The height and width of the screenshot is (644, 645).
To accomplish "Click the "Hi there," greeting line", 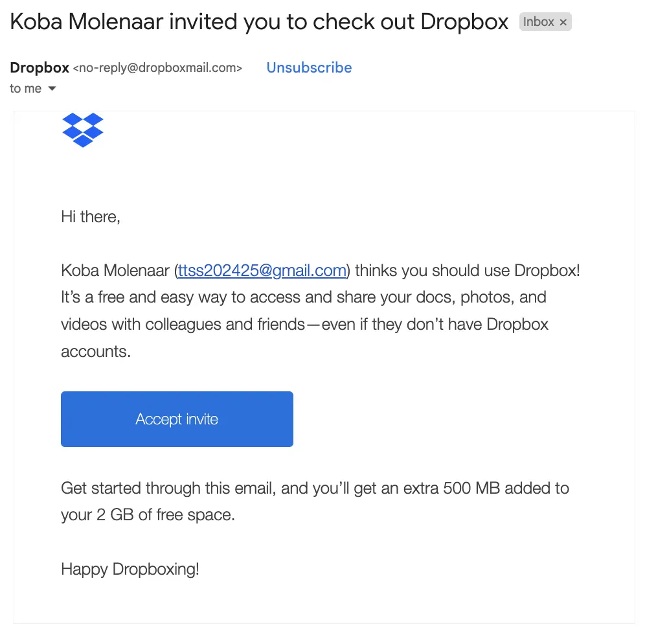I will [x=91, y=216].
